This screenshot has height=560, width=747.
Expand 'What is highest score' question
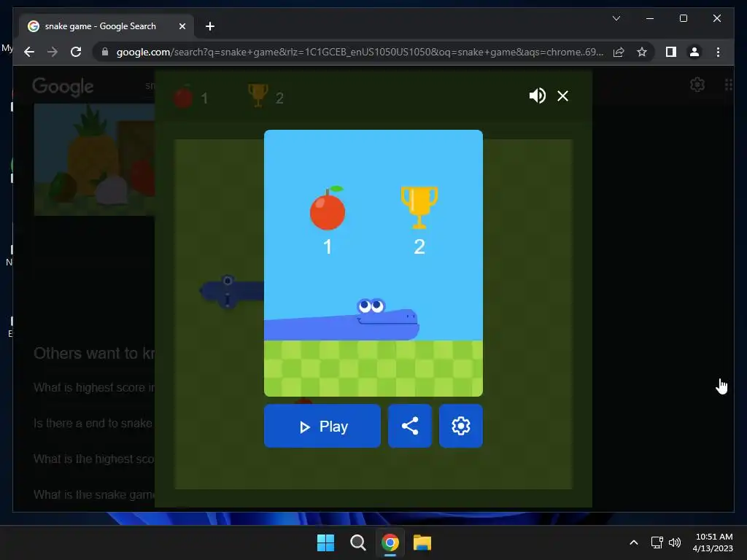coord(94,388)
